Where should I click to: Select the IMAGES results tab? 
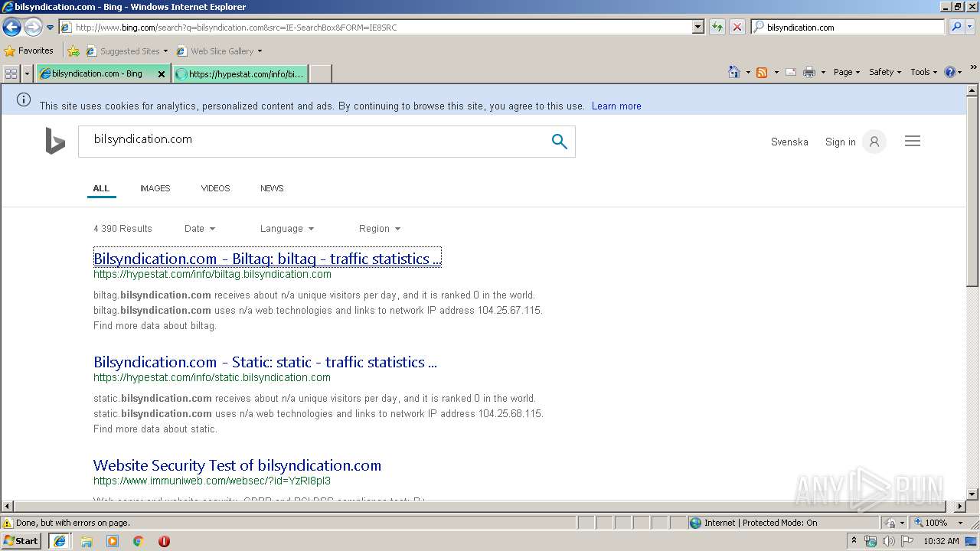tap(155, 188)
